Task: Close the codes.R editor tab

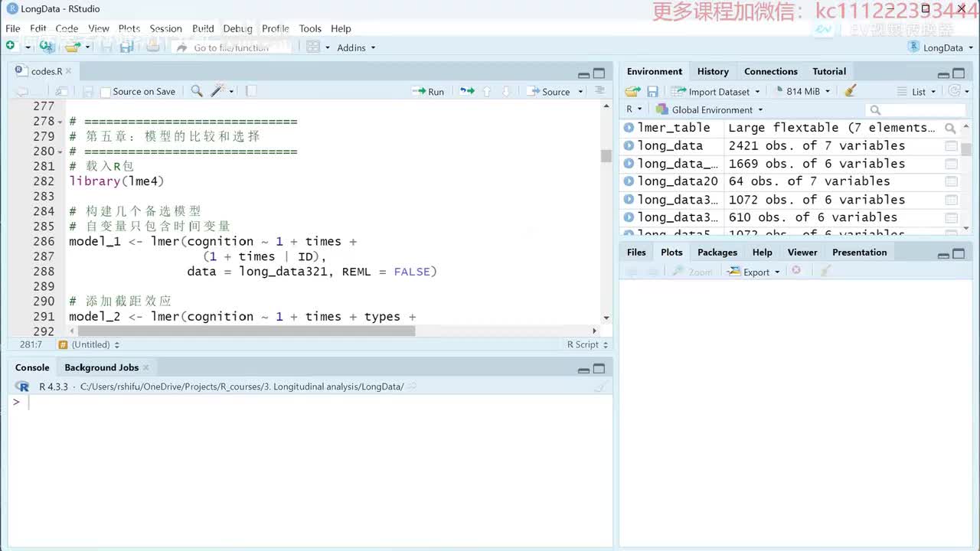Action: tap(68, 71)
